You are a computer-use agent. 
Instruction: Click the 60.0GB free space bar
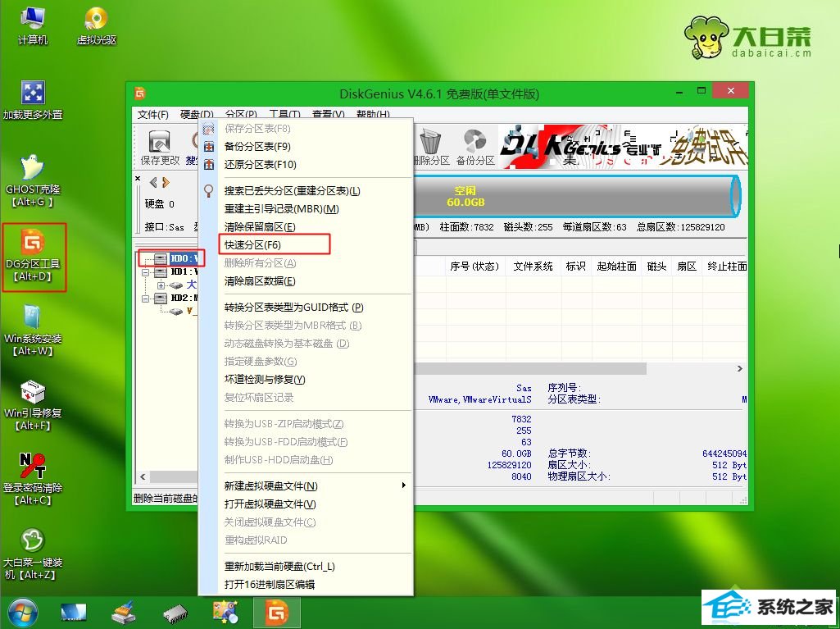click(576, 196)
